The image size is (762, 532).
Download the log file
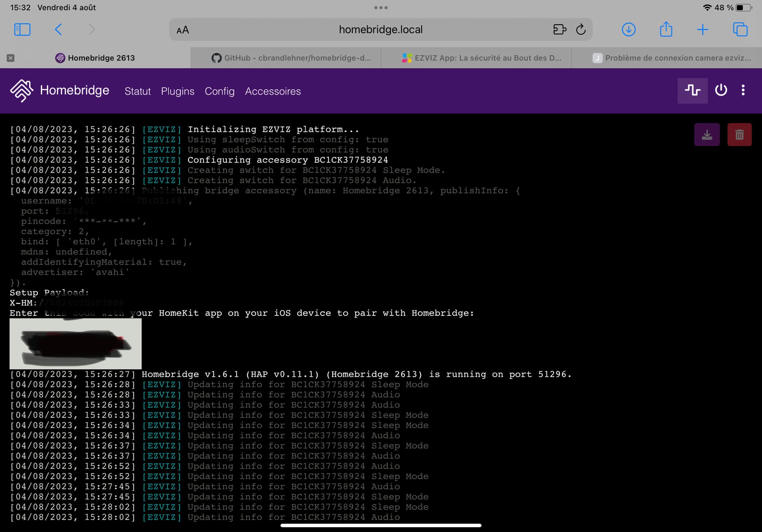707,135
